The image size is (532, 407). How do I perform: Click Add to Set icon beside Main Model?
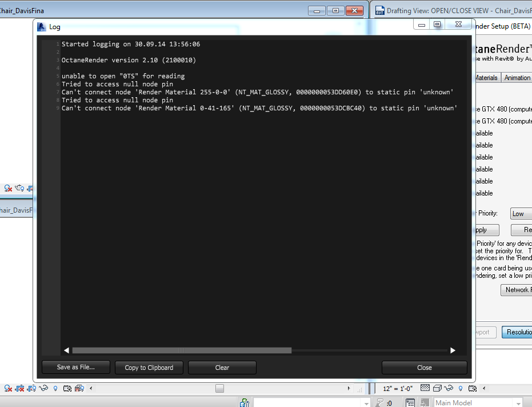[x=425, y=403]
